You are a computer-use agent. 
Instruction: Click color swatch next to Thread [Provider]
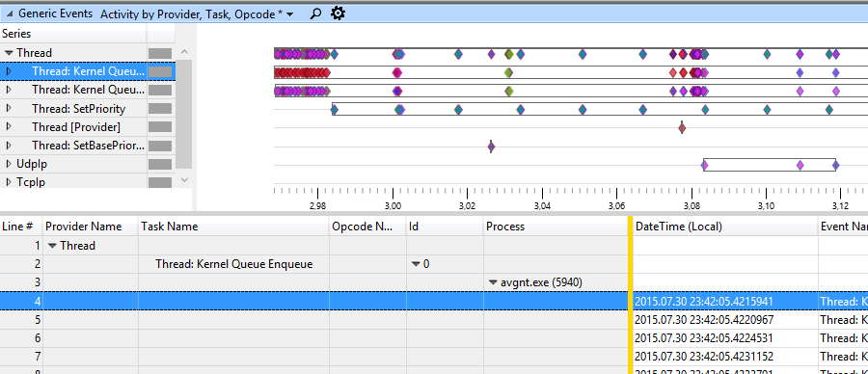[160, 126]
